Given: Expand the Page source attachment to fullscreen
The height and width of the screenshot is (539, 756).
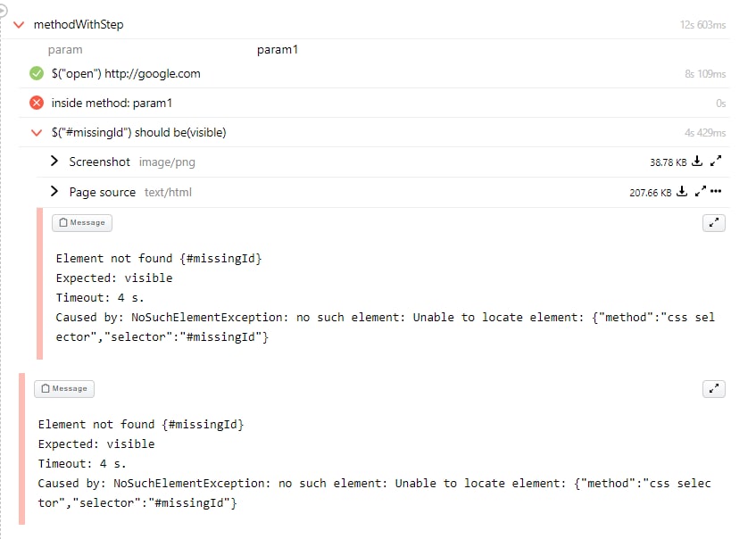Looking at the screenshot, I should (700, 191).
